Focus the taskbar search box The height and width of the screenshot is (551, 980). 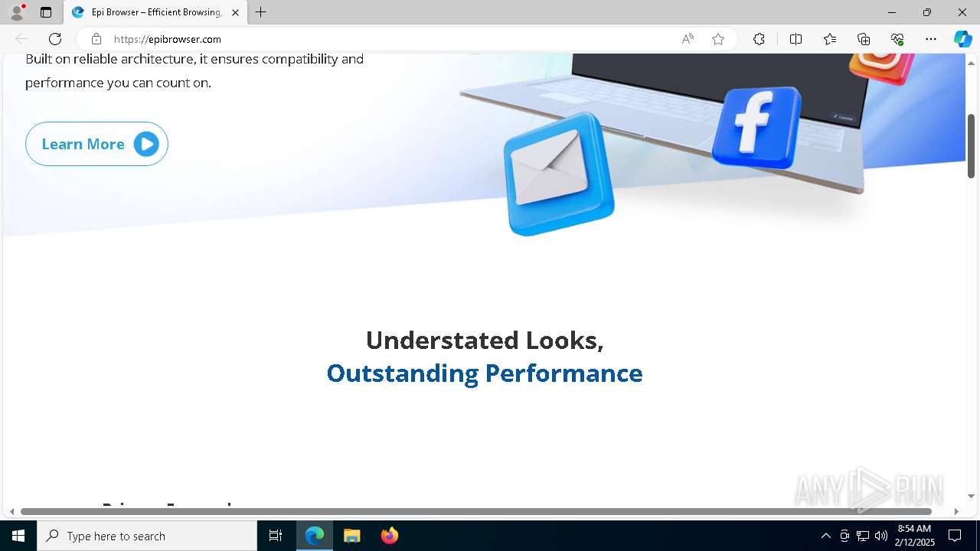pos(147,536)
